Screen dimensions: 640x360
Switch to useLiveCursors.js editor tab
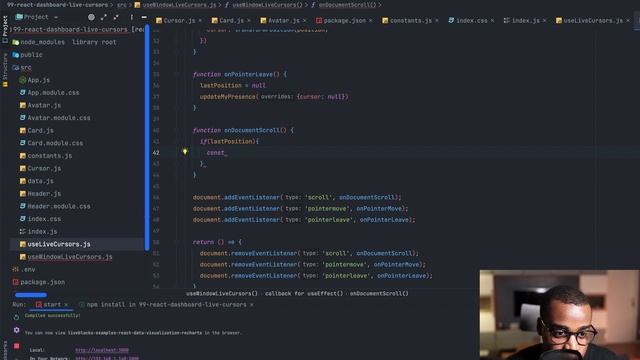pyautogui.click(x=593, y=20)
